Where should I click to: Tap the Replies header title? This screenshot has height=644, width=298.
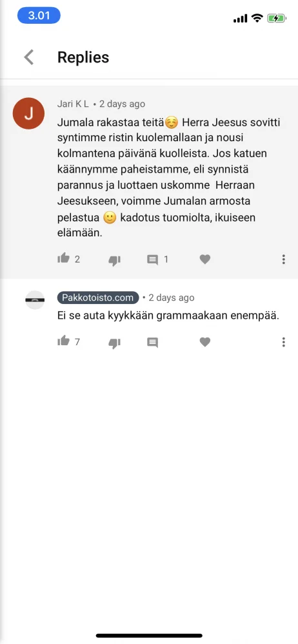click(x=83, y=57)
